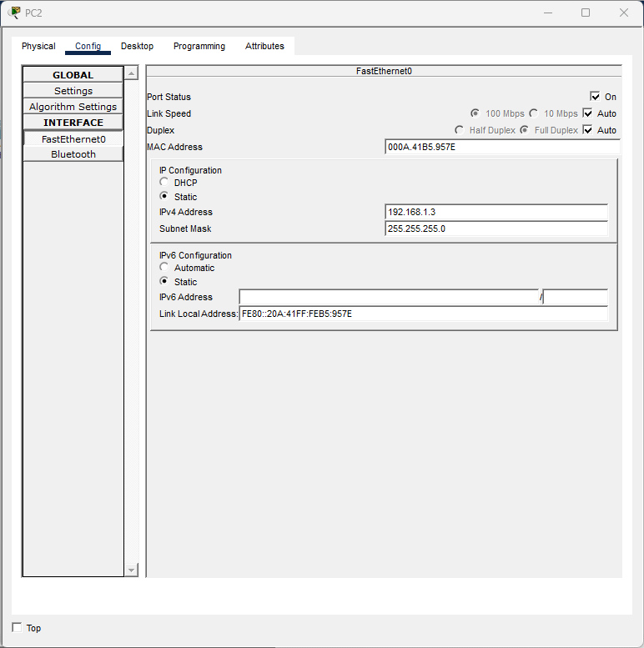Select the Bluetooth interface
Viewport: 644px width, 648px height.
73,154
